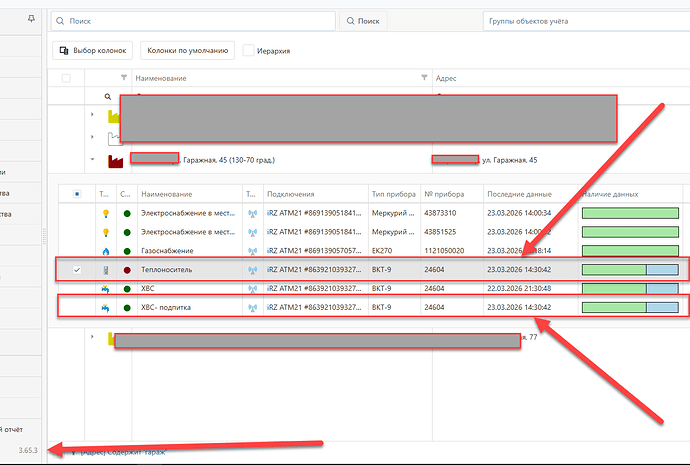Click the dark red status dot for Теплоноситель

[126, 270]
